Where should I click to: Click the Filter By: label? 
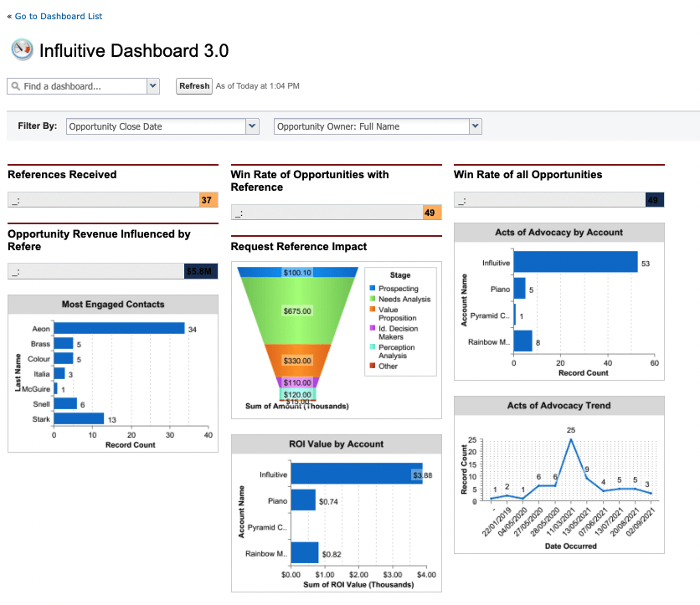coord(38,126)
